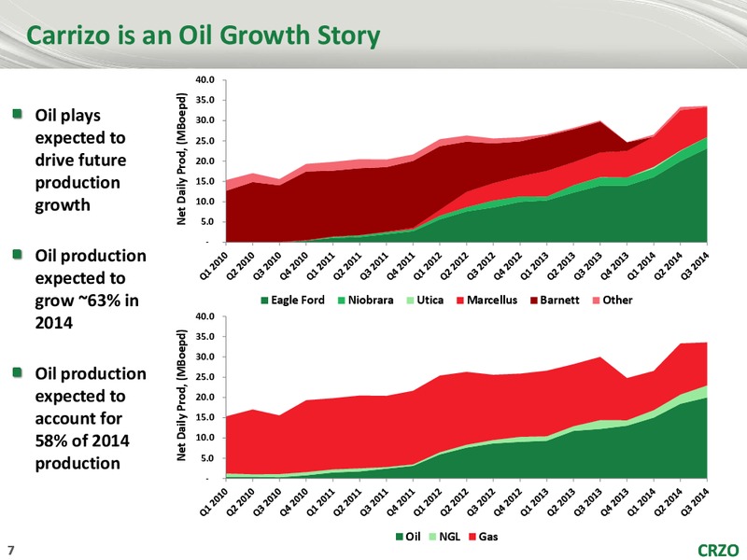Click the Gas legend color swatch
This screenshot has height=560, width=747.
[x=472, y=538]
